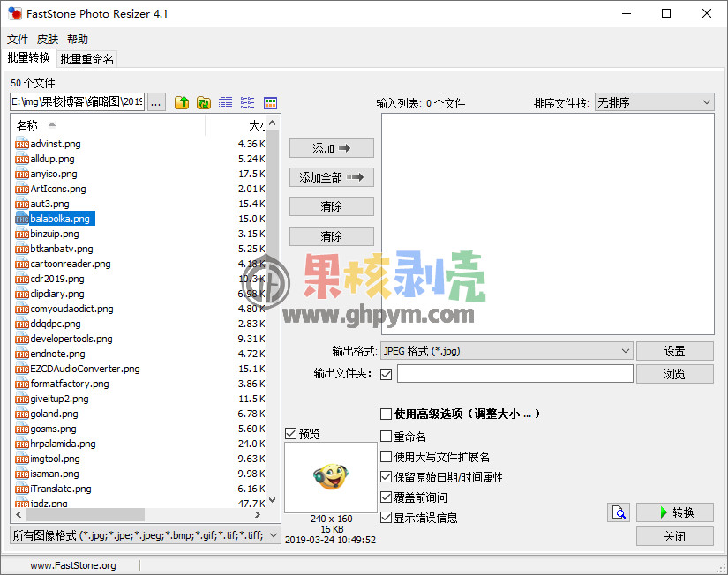Click the 设置 settings button
728x575 pixels.
674,351
